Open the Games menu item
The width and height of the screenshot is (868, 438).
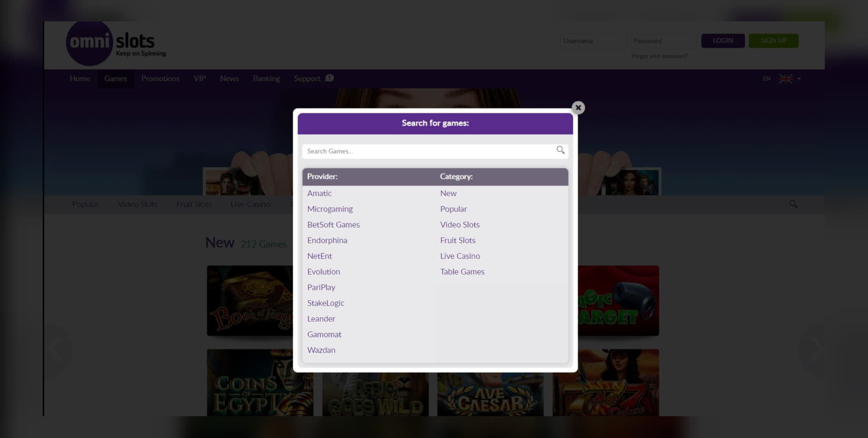pos(115,78)
